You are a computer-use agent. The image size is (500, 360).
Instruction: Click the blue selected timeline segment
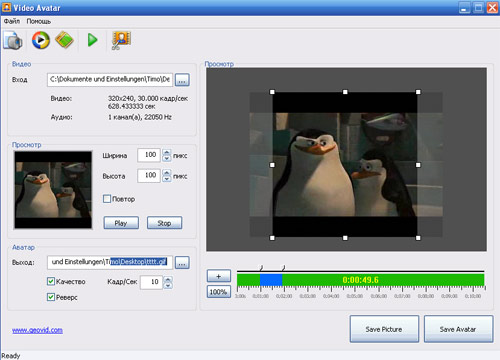click(271, 280)
